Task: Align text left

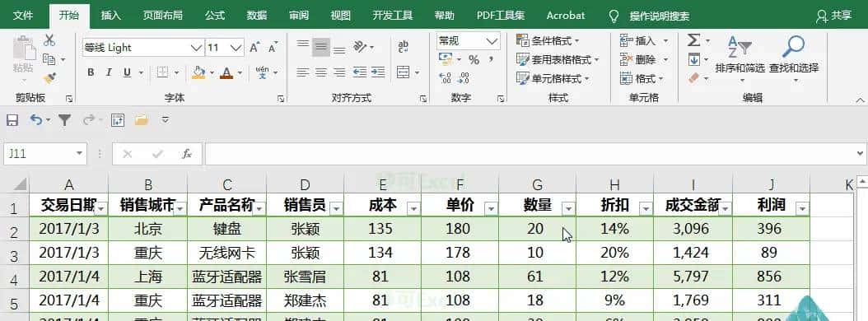Action: point(303,72)
